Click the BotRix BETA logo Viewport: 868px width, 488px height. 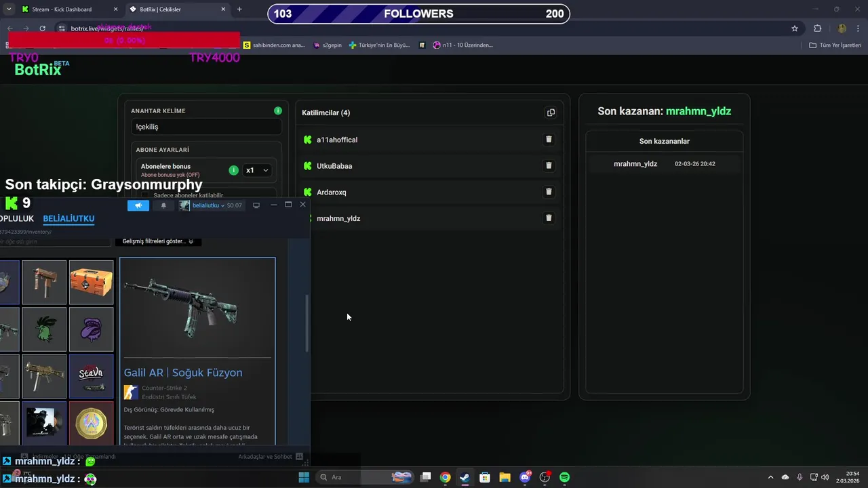click(x=41, y=68)
